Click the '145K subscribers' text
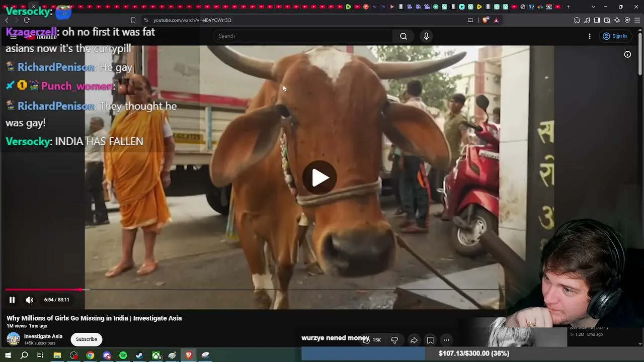 (40, 343)
